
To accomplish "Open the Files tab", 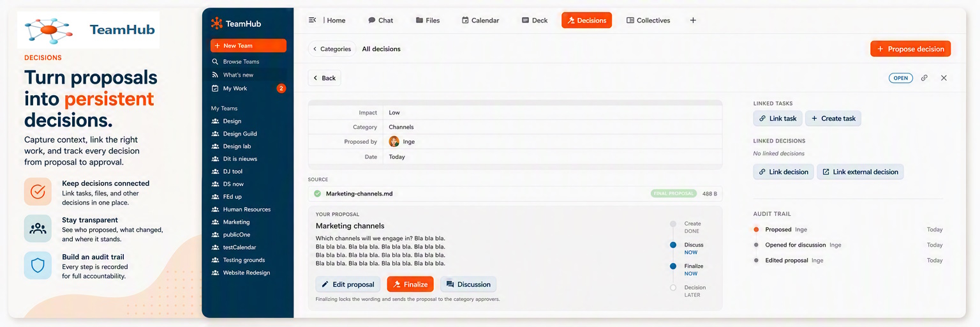I will (427, 20).
